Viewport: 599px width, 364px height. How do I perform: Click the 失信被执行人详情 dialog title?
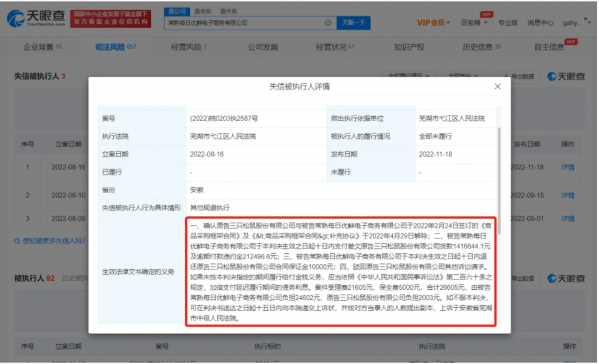[x=299, y=87]
